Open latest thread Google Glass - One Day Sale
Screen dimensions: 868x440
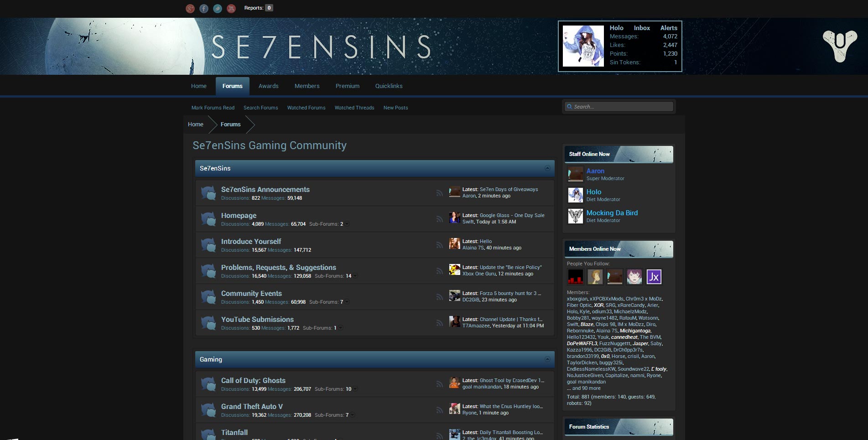pos(512,215)
